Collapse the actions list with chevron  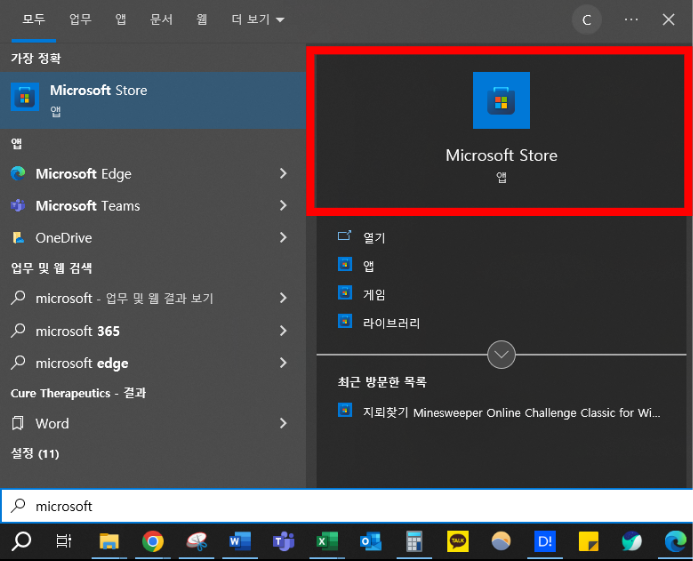[501, 354]
